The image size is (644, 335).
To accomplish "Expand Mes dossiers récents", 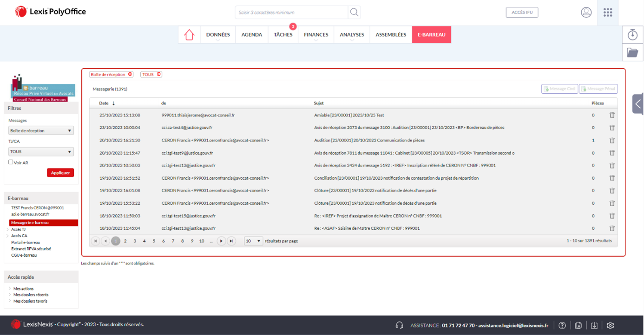I will click(10, 295).
